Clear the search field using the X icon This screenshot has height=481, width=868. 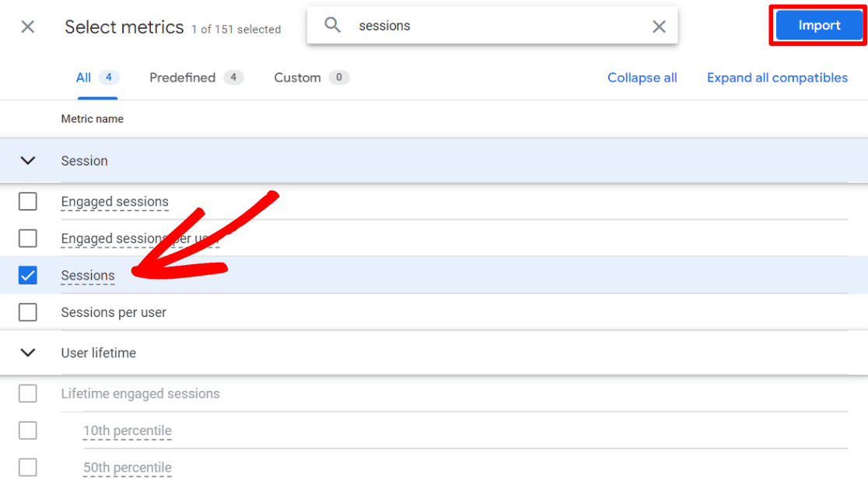tap(659, 26)
